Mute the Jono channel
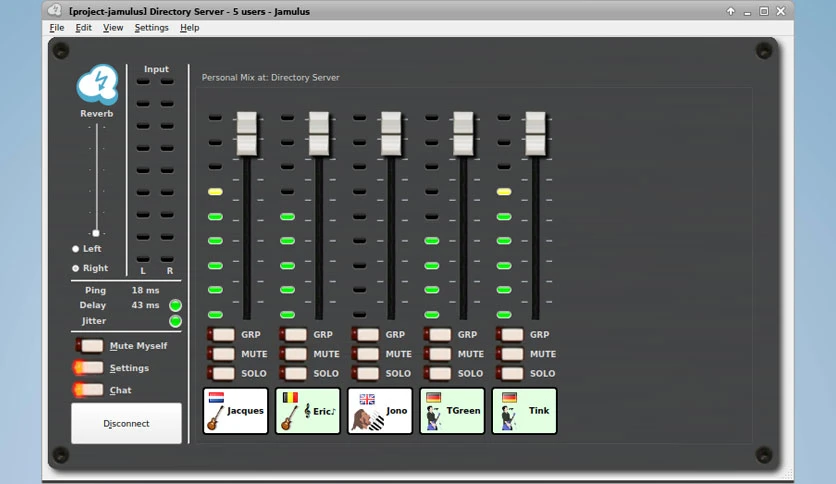Viewport: 836px width, 484px height. (x=366, y=354)
